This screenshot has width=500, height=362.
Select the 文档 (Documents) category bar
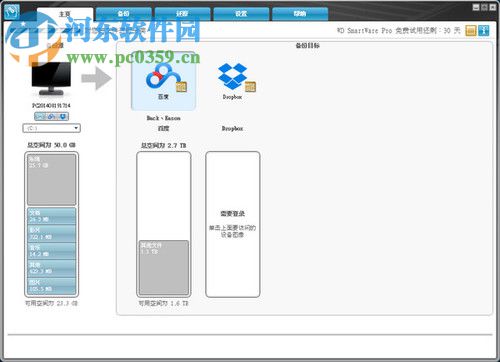pyautogui.click(x=51, y=216)
